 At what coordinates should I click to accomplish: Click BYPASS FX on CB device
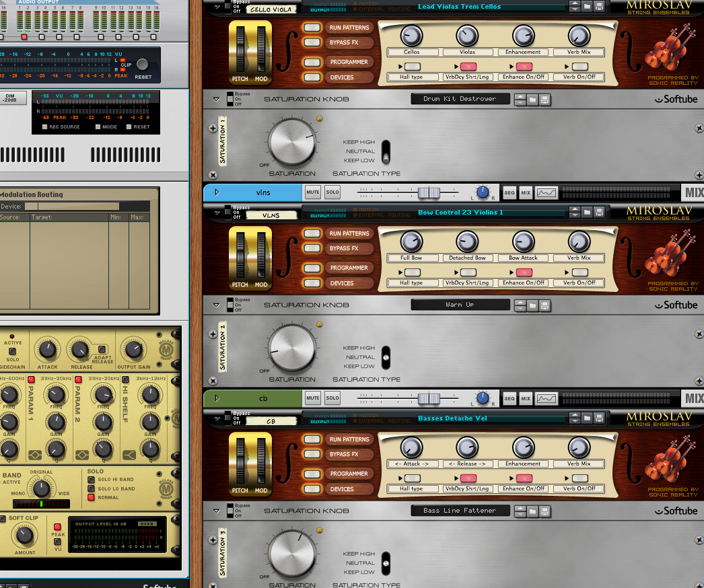click(x=312, y=454)
